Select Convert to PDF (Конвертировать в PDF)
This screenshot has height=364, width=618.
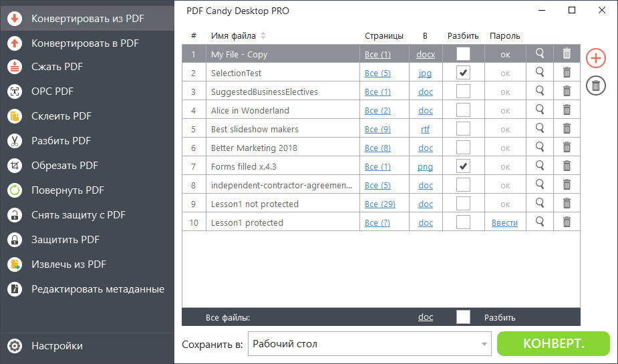85,43
